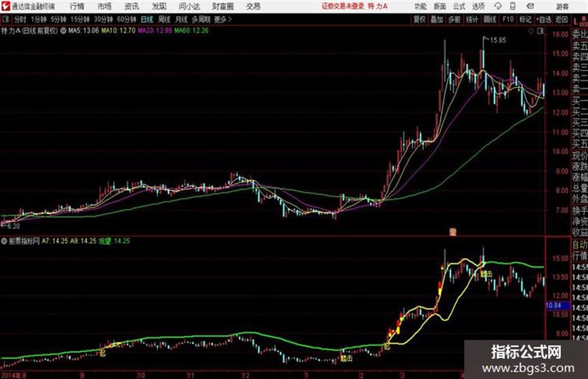Viewport: 588px width, 379px height.
Task: Expand the 更多 periods dropdown
Action: point(223,19)
